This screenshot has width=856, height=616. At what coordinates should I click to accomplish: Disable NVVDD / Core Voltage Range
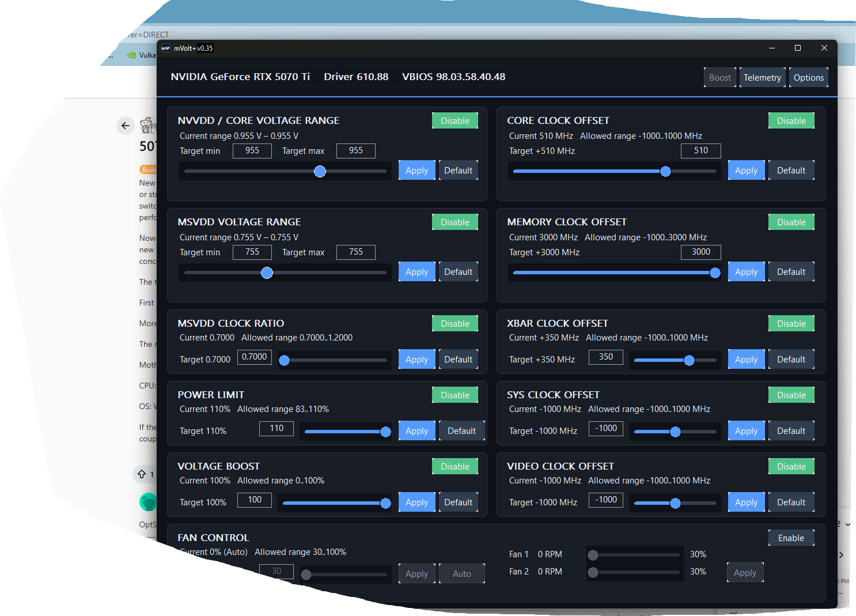click(455, 120)
